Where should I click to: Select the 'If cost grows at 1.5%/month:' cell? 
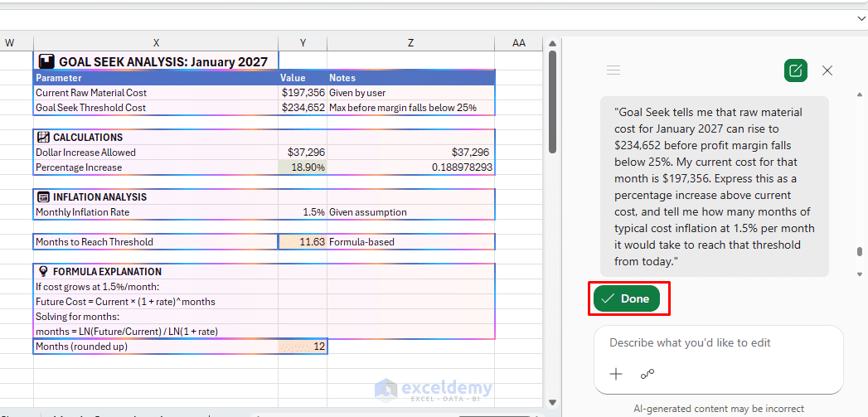[156, 287]
